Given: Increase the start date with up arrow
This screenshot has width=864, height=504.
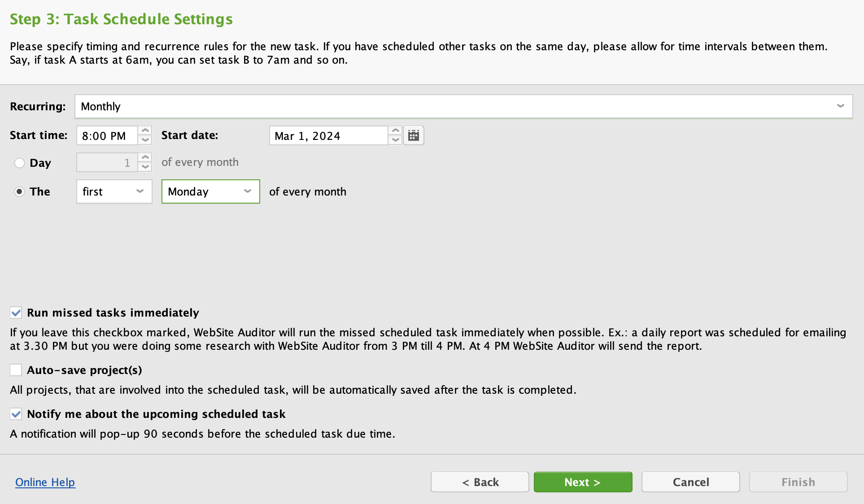Looking at the screenshot, I should (x=395, y=130).
